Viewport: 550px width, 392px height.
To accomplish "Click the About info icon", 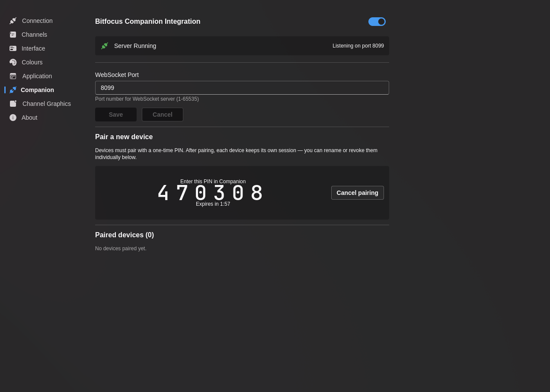I will [13, 118].
